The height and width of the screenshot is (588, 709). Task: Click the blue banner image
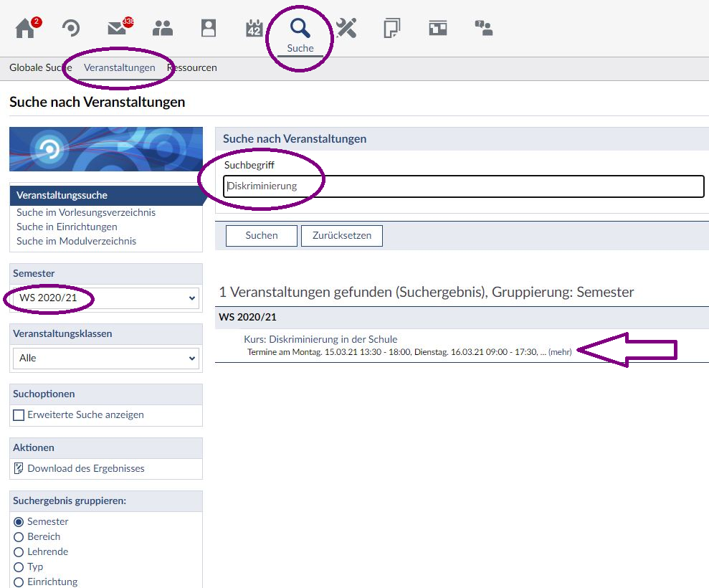coord(106,149)
